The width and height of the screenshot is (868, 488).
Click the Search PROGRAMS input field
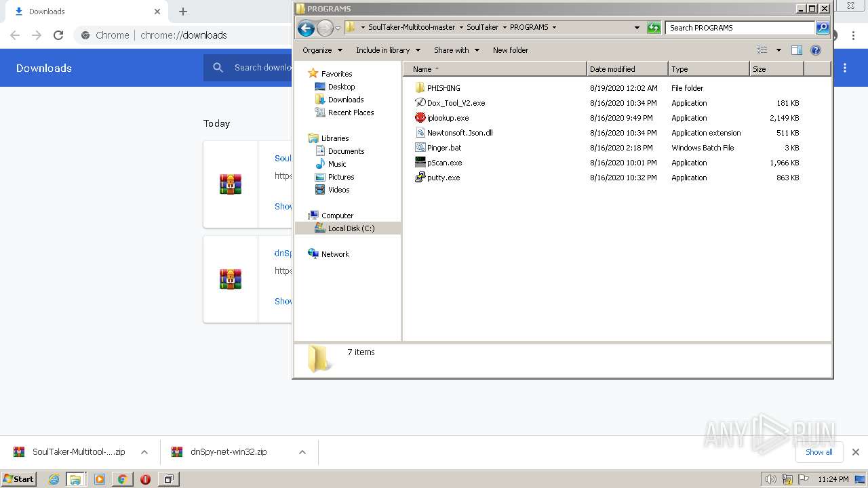coord(740,28)
